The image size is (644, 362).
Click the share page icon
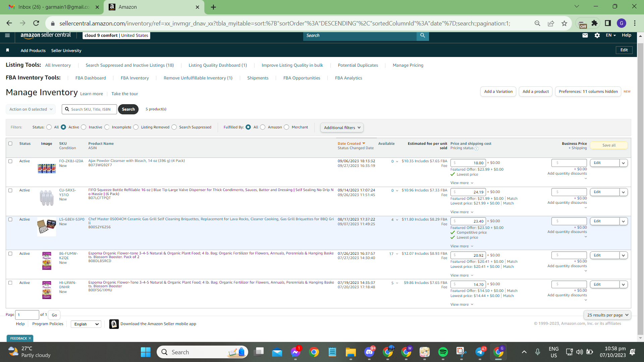pos(551,23)
